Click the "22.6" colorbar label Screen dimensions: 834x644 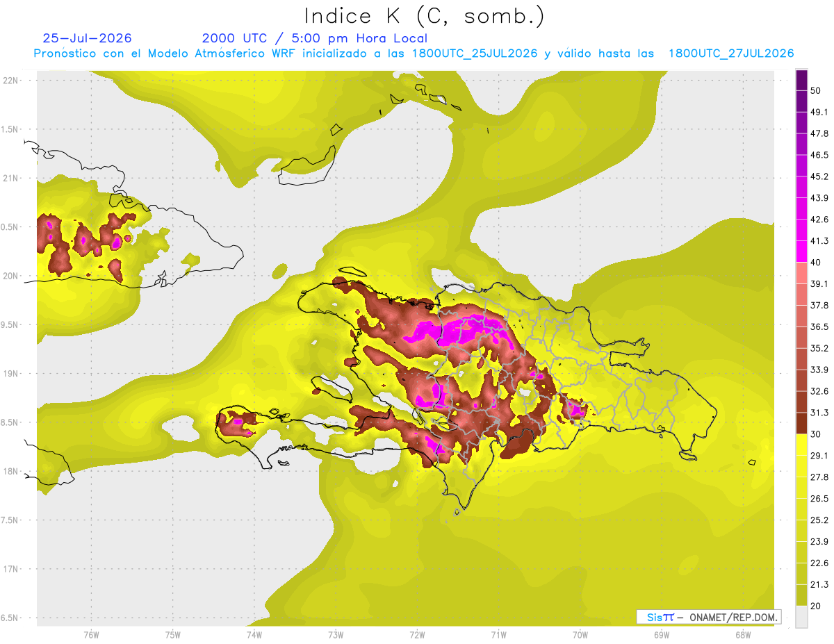[819, 563]
